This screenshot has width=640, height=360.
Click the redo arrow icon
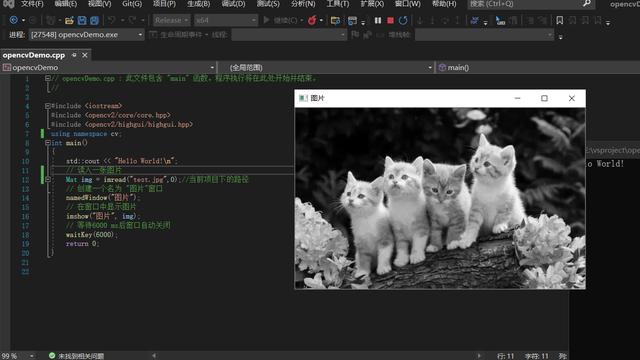pos(132,20)
